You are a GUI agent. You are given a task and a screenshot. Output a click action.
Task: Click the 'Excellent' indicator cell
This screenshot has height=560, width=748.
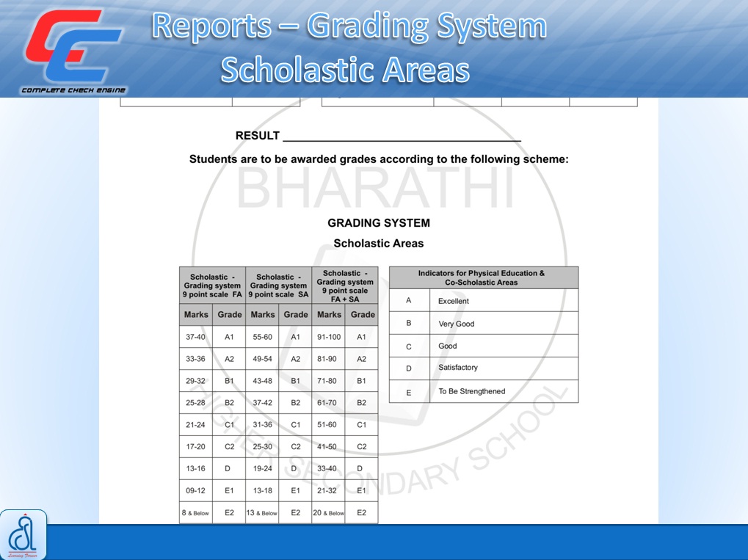tap(504, 301)
